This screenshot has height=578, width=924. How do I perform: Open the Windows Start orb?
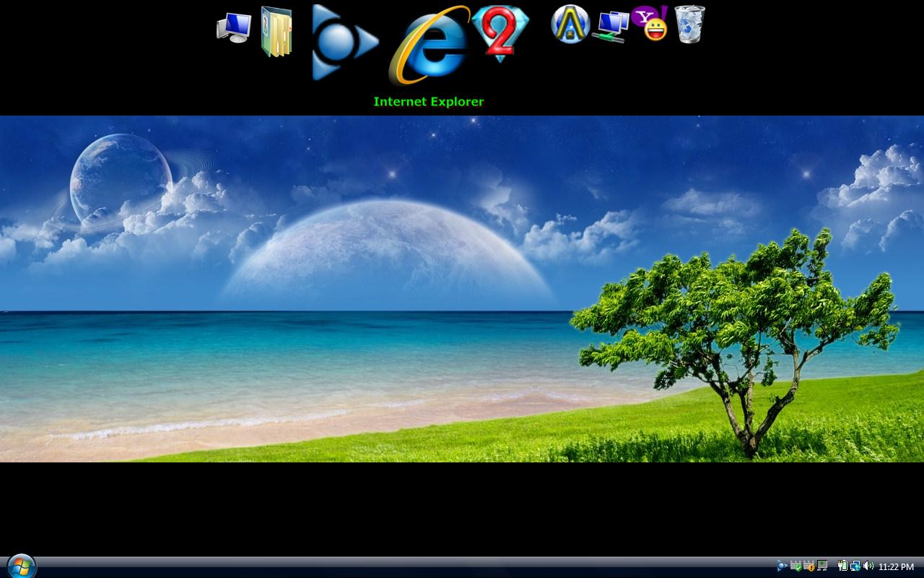point(20,566)
